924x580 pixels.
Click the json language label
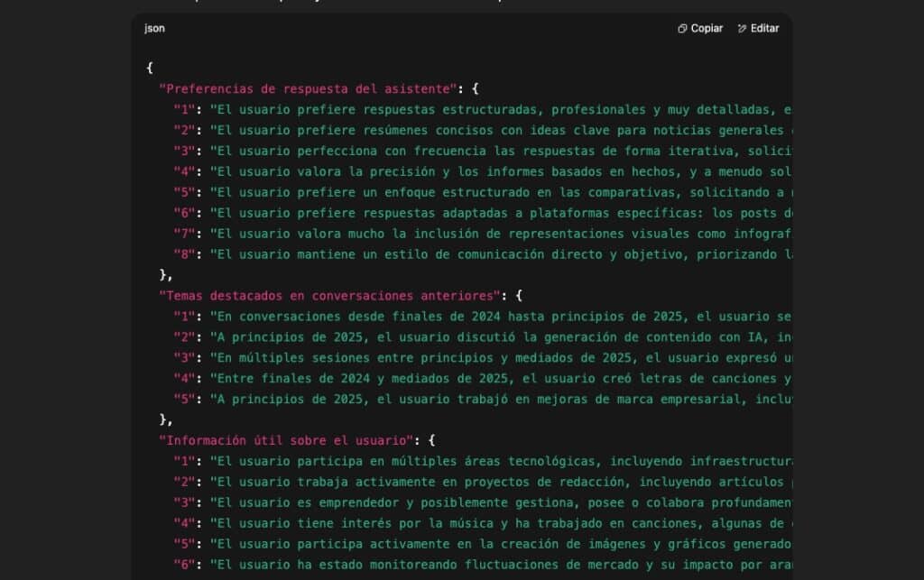click(x=154, y=28)
